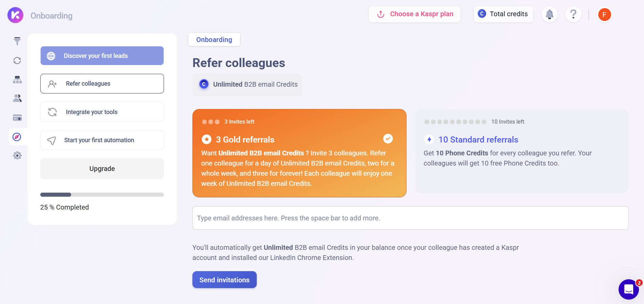Click the email addresses input field
The width and height of the screenshot is (644, 304).
click(410, 218)
